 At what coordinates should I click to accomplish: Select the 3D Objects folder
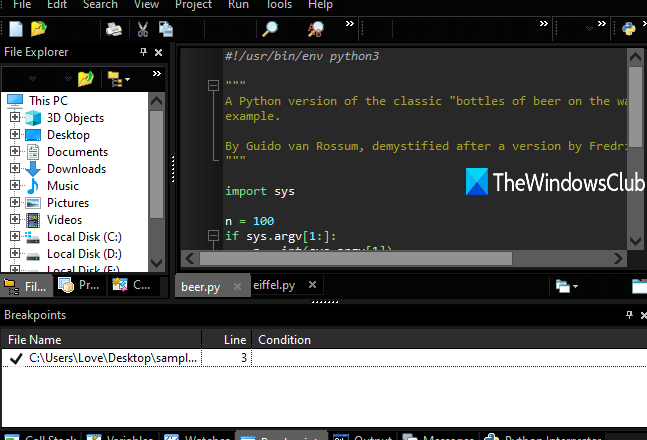click(x=76, y=118)
